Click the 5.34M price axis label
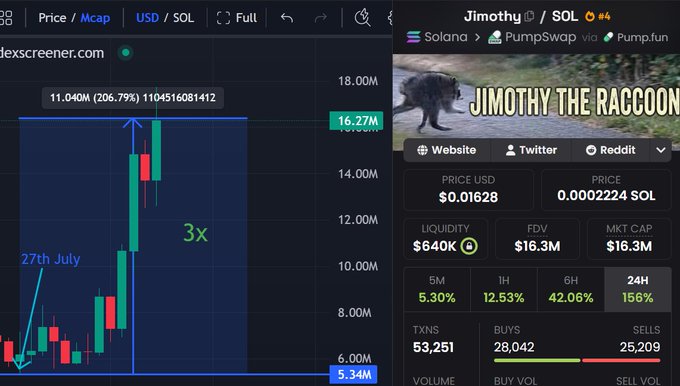680x386 pixels. [x=353, y=374]
